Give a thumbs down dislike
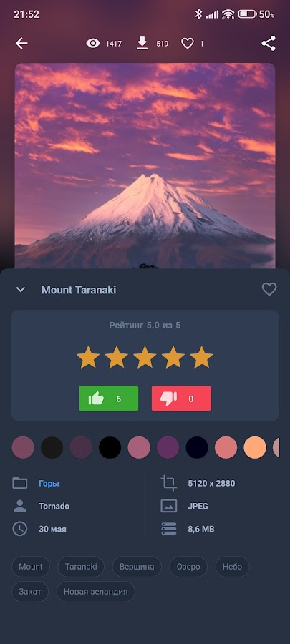This screenshot has height=644, width=290. (181, 399)
